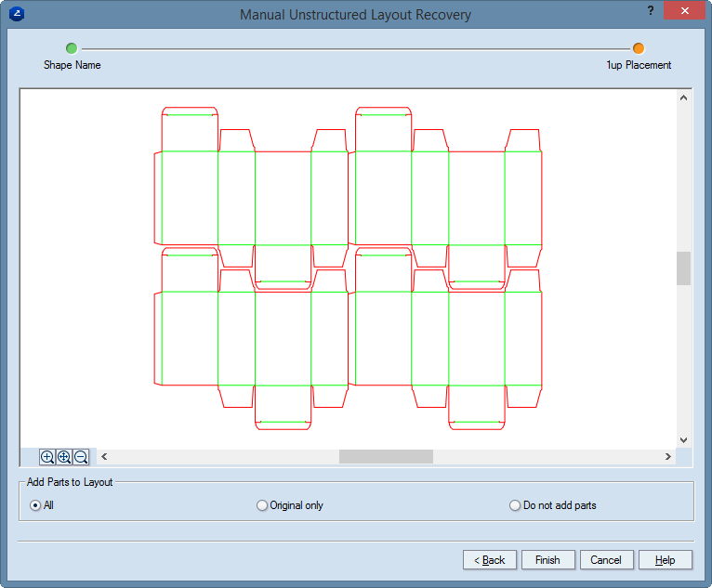Choose the Original only option
Viewport: 712px width, 588px height.
[262, 505]
